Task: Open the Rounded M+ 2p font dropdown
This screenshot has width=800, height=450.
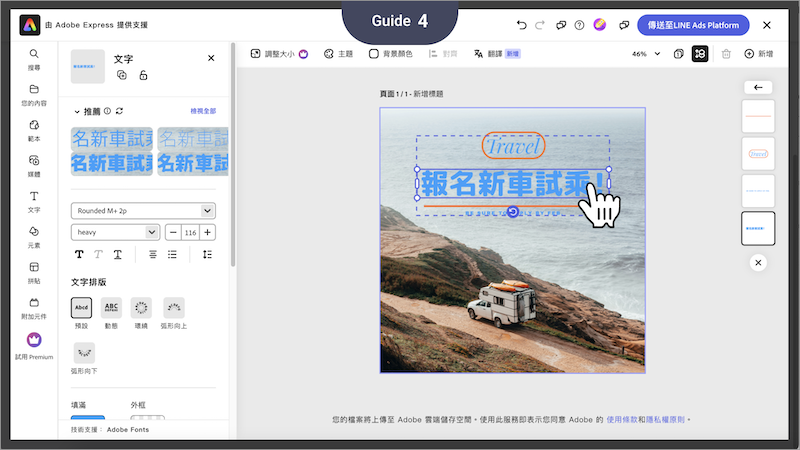Action: click(143, 211)
